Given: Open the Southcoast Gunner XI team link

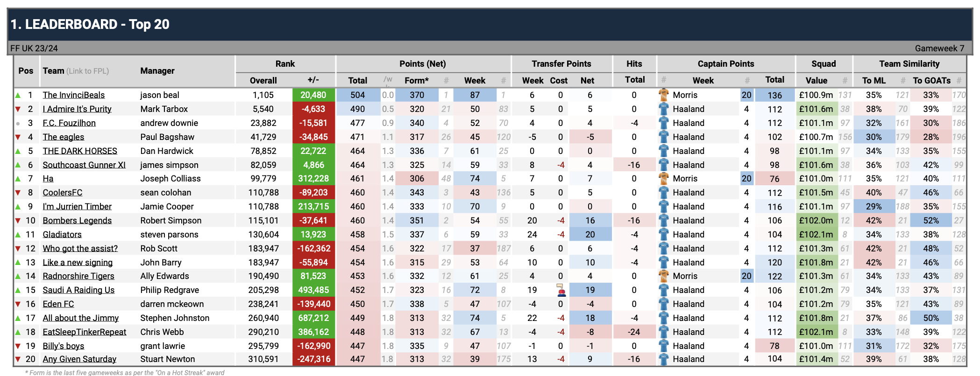Looking at the screenshot, I should pos(84,165).
